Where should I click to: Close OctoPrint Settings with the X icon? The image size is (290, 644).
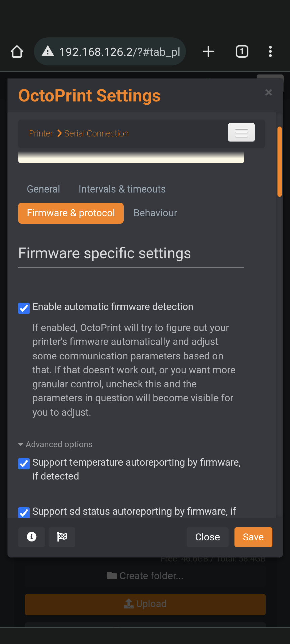point(268,93)
